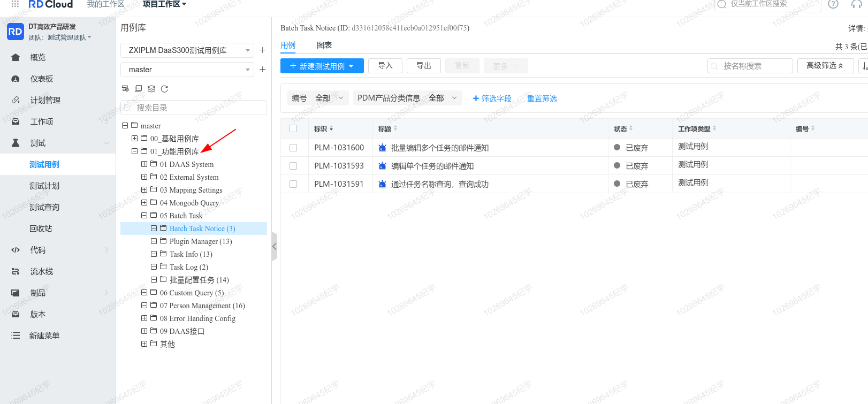Click the stacked layers icon in directory toolbar
868x404 pixels.
coord(151,89)
